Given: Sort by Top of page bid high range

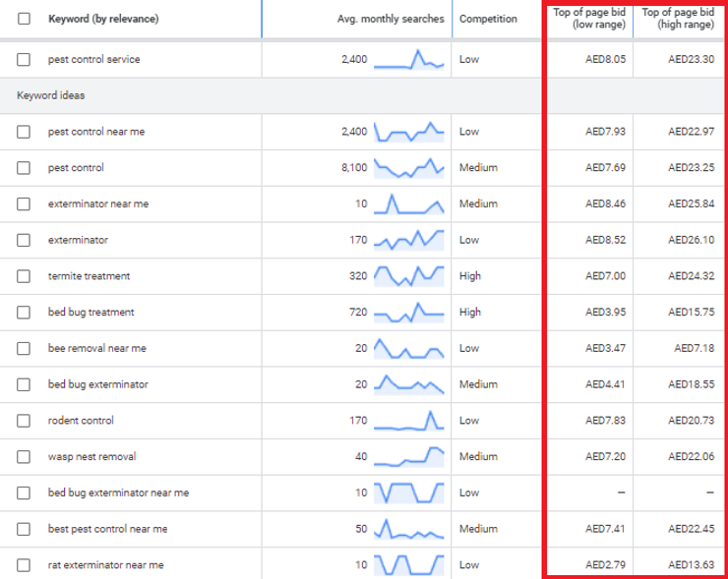Looking at the screenshot, I should [678, 19].
